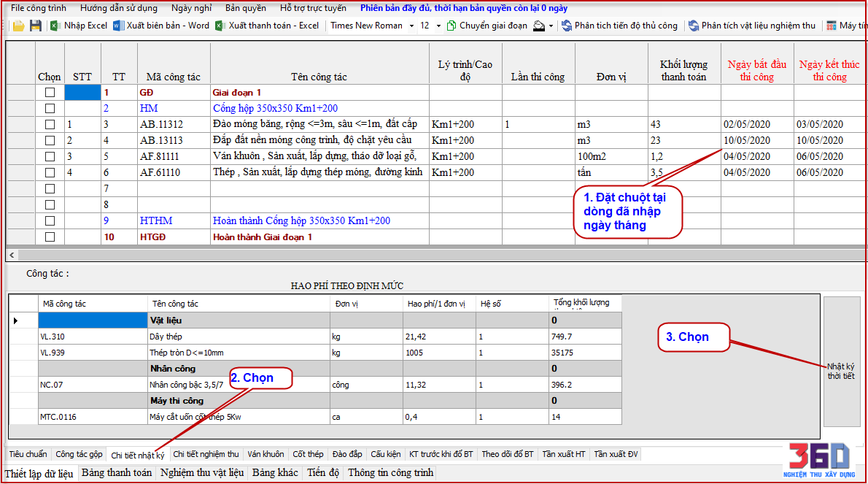The image size is (868, 484).
Task: Switch to the Tần xuất ĐV tab
Action: tap(616, 454)
